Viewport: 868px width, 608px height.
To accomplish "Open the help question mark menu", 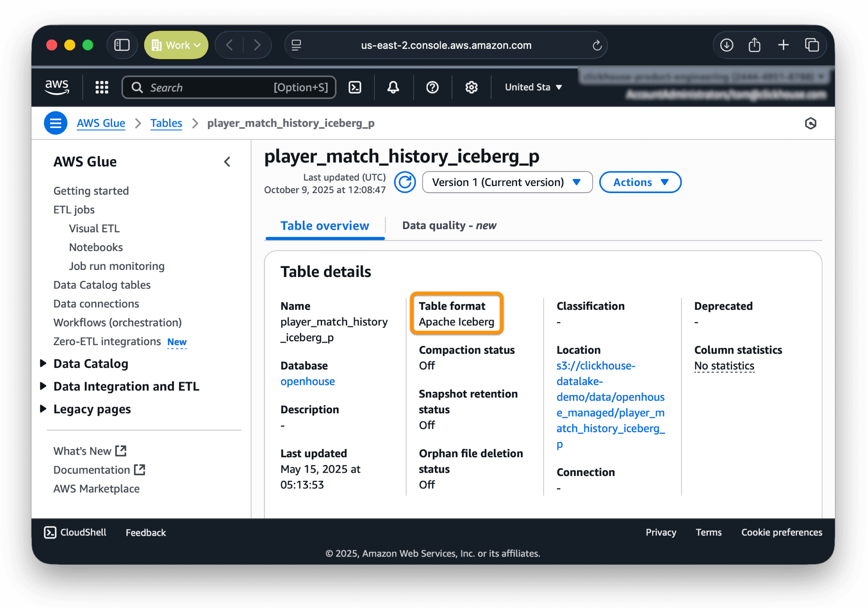I will [x=432, y=87].
